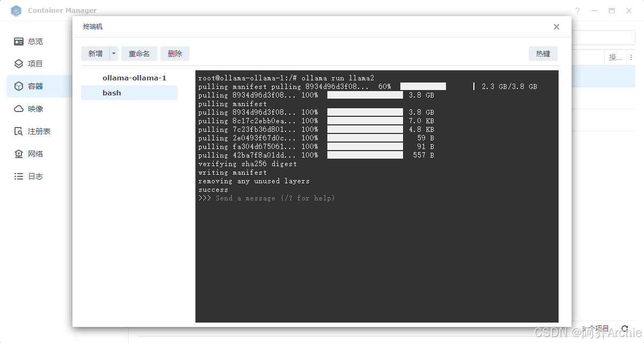Screen dimensions: 644x343
Task: Click the 'success' terminal output line
Action: [213, 190]
